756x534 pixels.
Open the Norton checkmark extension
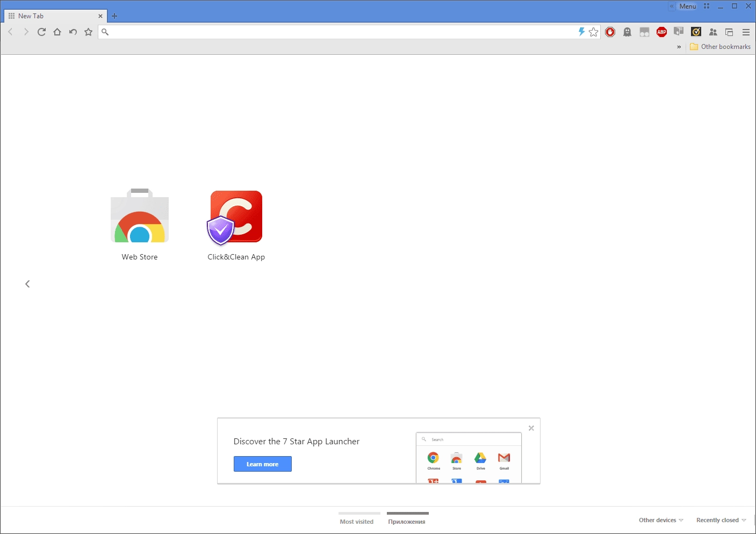tap(696, 32)
